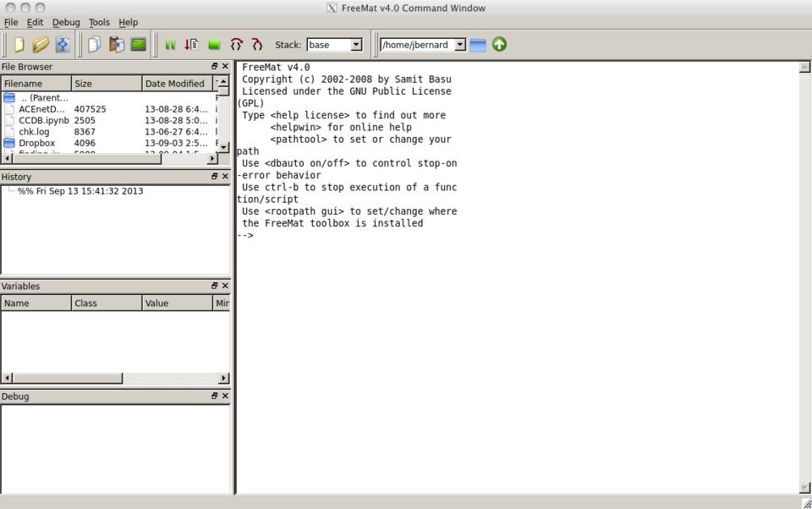Sort files by the Date Modified column
Image resolution: width=812 pixels, height=509 pixels.
(175, 84)
